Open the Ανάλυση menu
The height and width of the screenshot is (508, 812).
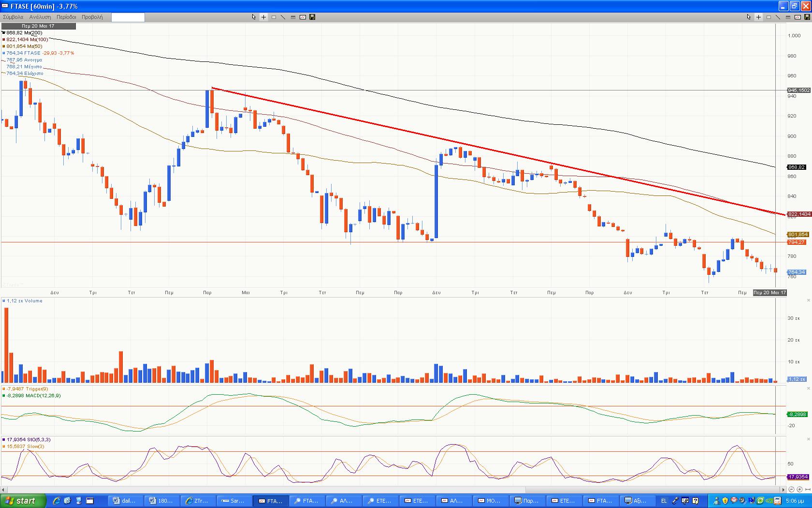[40, 17]
